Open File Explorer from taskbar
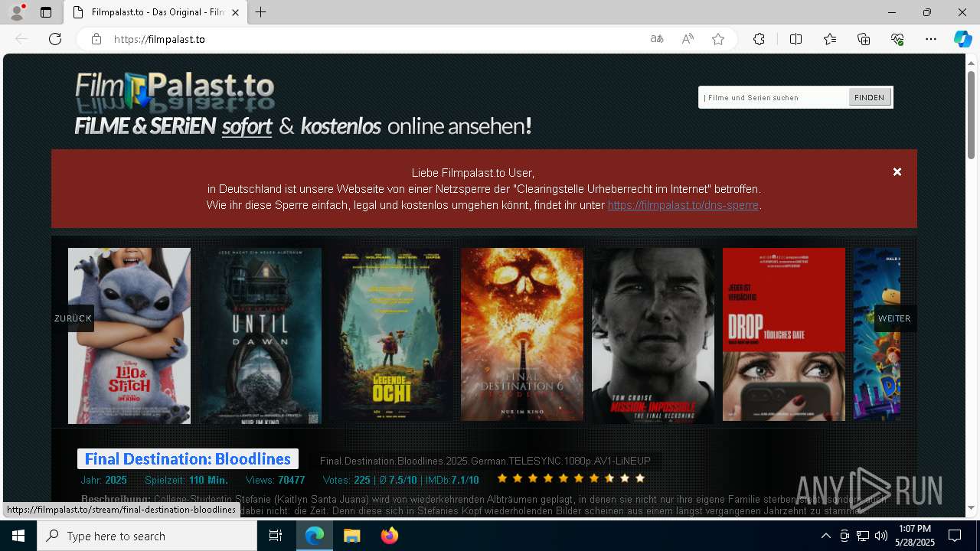Screen dimensions: 980x551 (x=352, y=536)
